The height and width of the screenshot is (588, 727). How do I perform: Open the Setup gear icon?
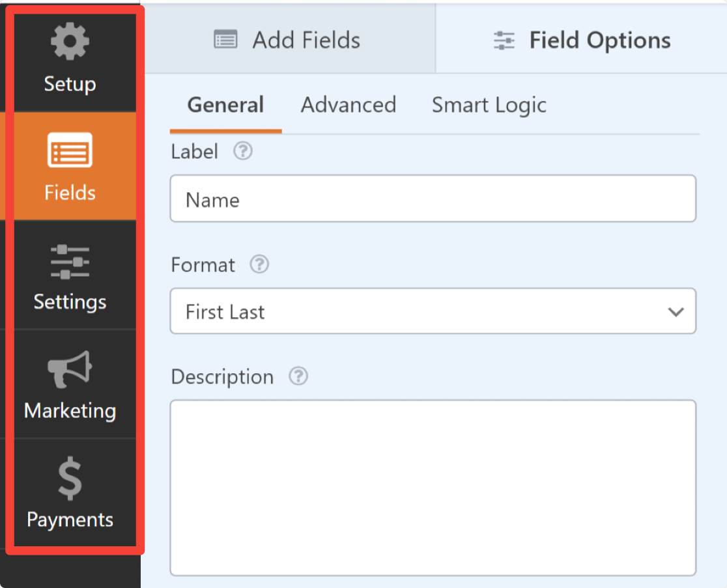coord(70,41)
